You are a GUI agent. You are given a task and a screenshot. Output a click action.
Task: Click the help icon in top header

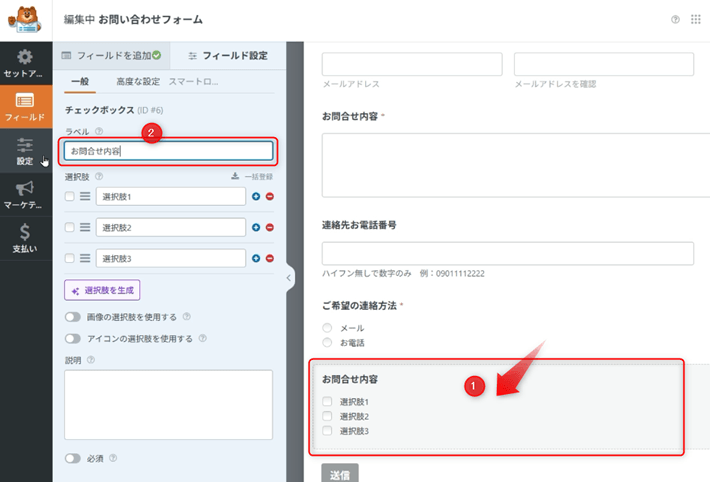point(675,19)
